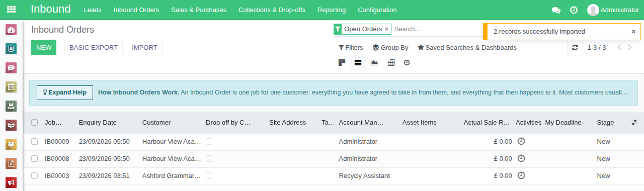The width and height of the screenshot is (644, 191).
Task: Tick the checkbox for row IB00003
Action: (34, 175)
